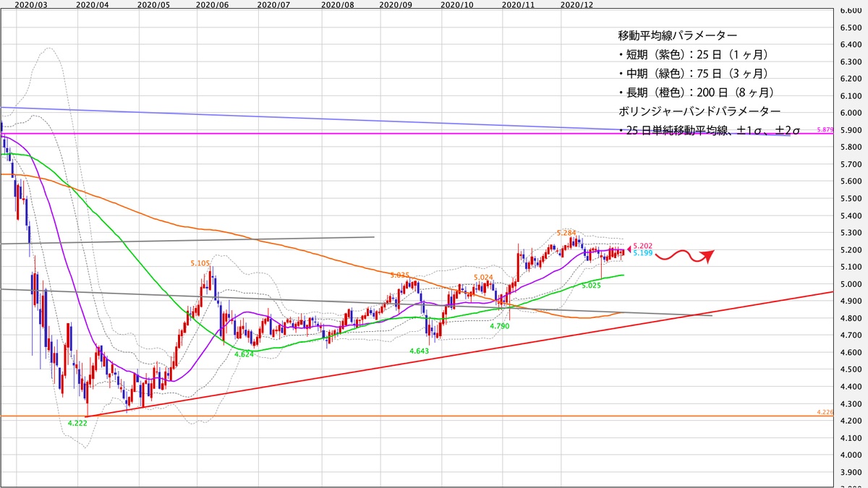The width and height of the screenshot is (868, 488).
Task: Select the 2020/10 date label
Action: coord(457,4)
